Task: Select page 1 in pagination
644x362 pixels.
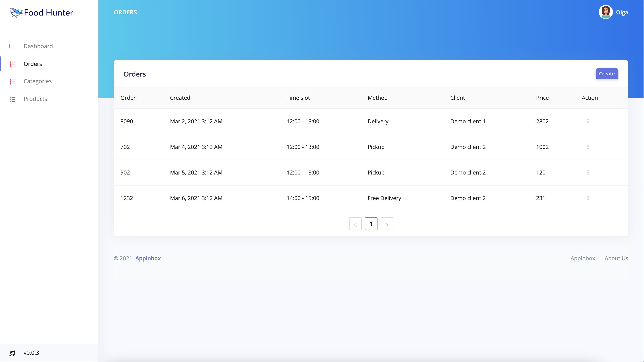Action: (371, 224)
